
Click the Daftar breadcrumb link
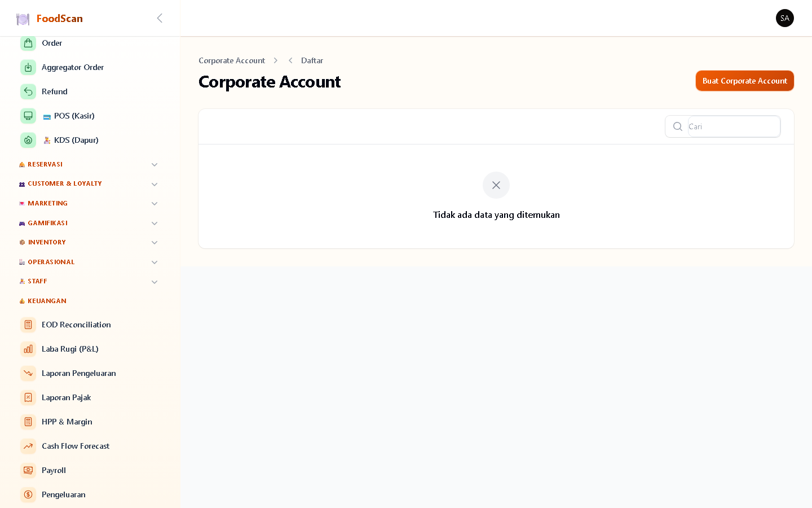coord(312,60)
